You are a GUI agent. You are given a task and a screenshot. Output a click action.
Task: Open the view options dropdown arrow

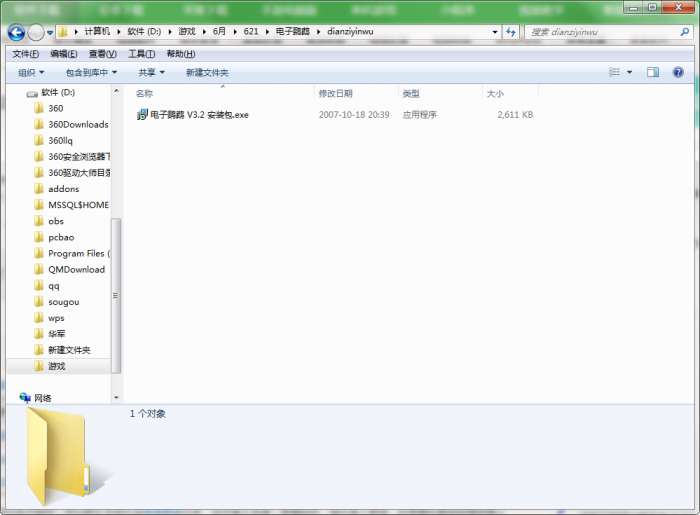coord(629,72)
